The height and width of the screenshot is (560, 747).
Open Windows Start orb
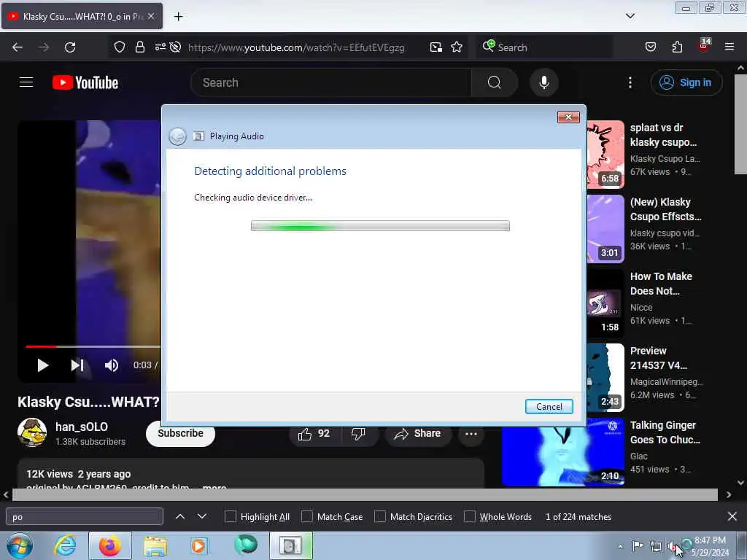tap(20, 545)
